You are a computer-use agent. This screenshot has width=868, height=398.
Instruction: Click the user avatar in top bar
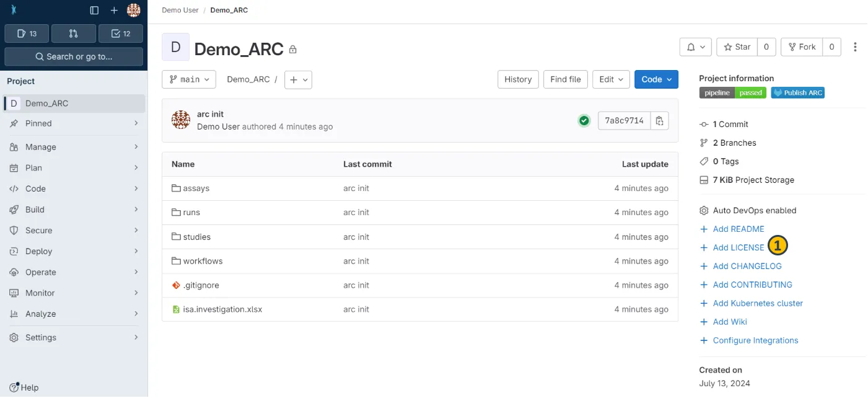pos(134,11)
